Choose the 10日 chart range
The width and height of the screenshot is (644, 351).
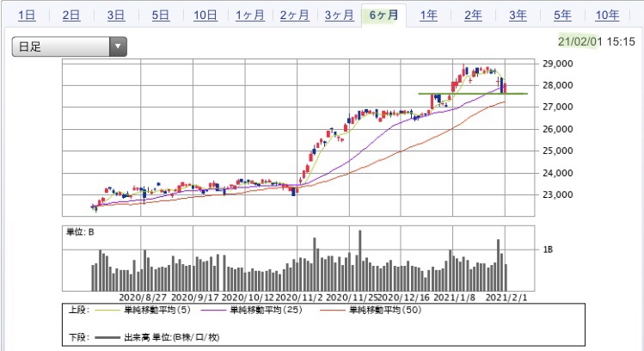(x=205, y=15)
